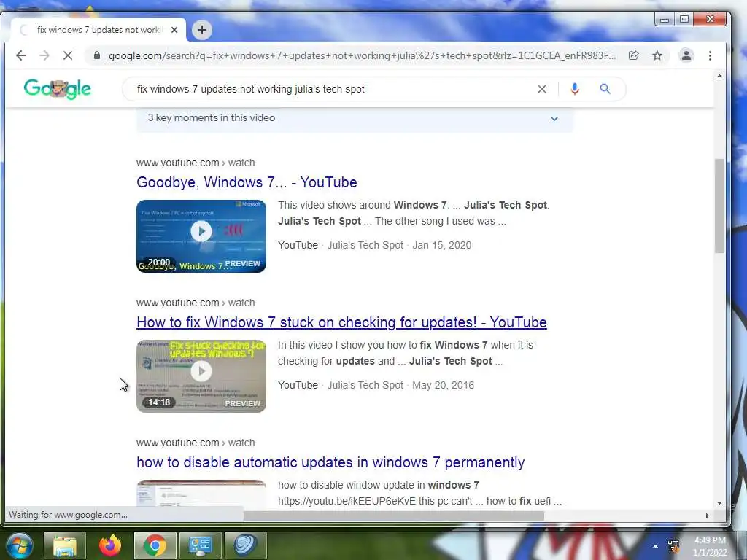Submit search with magnifier icon

click(605, 89)
